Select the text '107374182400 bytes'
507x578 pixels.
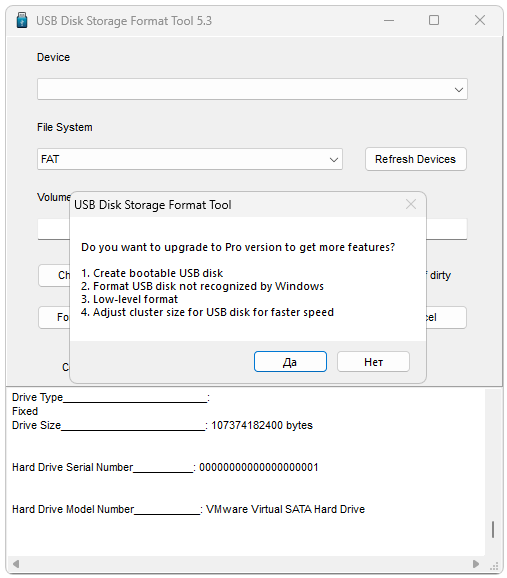click(262, 425)
